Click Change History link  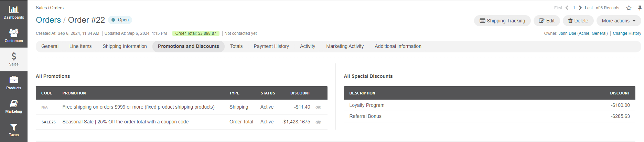(627, 33)
